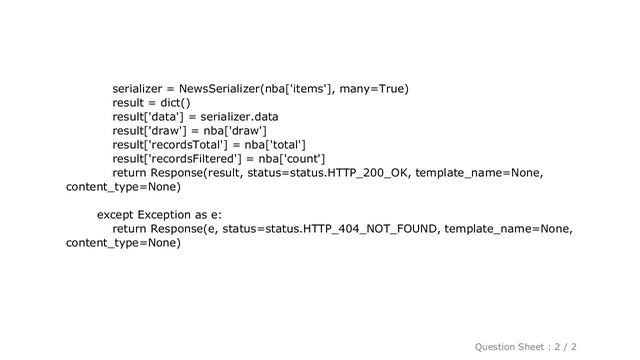The image size is (640, 360).
Task: Click result['draw'] on the left side
Action: (149, 131)
